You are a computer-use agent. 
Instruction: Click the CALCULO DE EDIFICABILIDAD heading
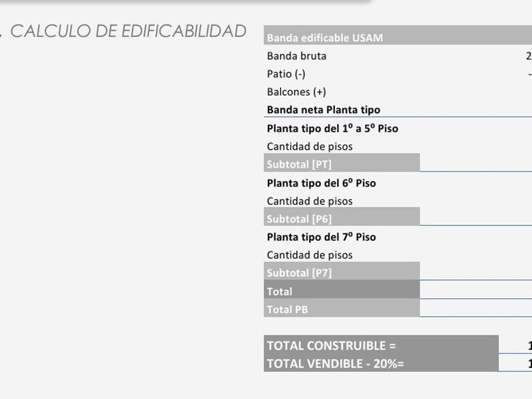[128, 31]
